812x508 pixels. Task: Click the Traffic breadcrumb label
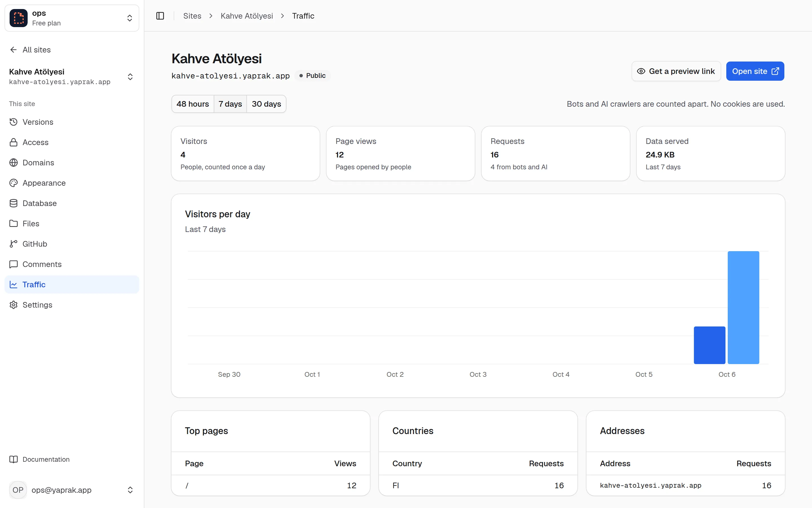(303, 16)
